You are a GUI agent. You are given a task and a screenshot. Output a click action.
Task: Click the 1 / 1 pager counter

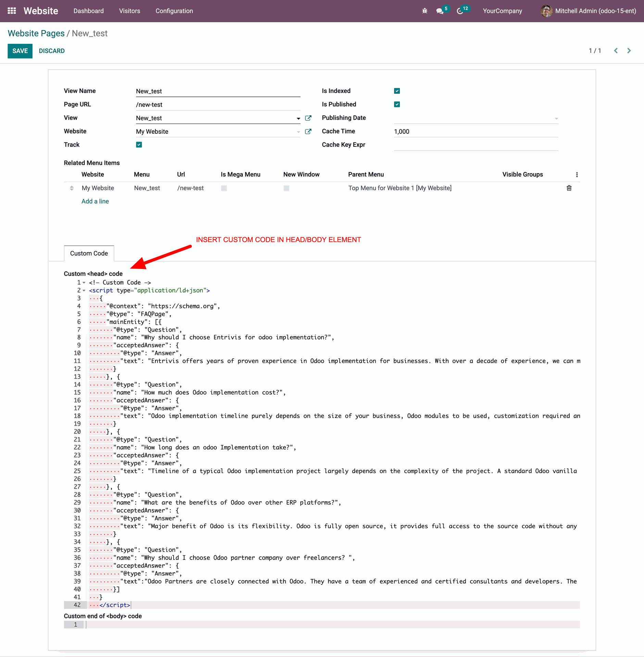[595, 51]
